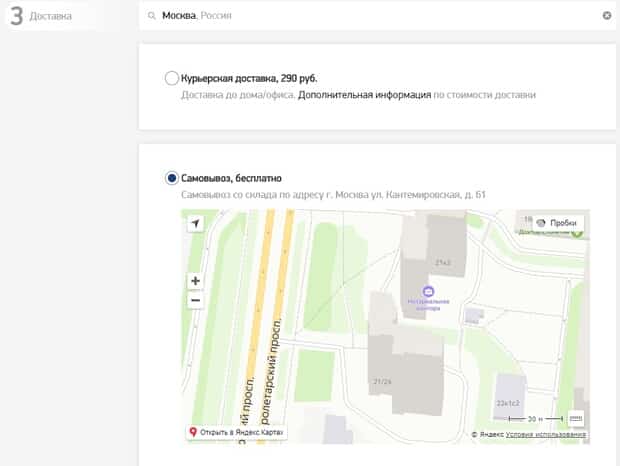Click building 22к1с2 on the map
This screenshot has width=620, height=466.
tap(510, 402)
